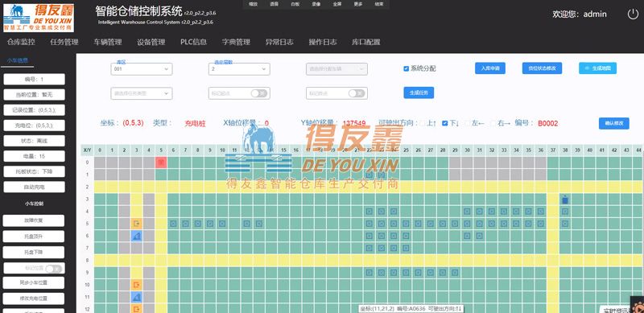This screenshot has width=644, height=313.
Task: Select the red charging pile cell in row 0
Action: (161, 163)
